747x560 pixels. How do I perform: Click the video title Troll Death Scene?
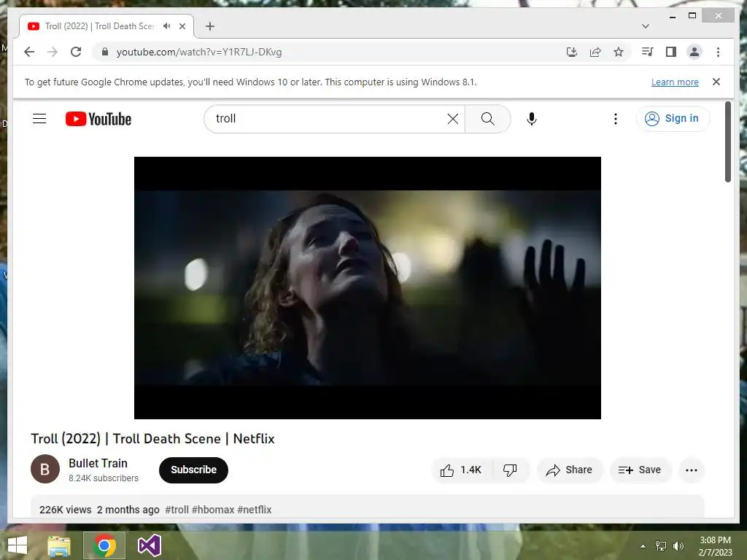[152, 438]
